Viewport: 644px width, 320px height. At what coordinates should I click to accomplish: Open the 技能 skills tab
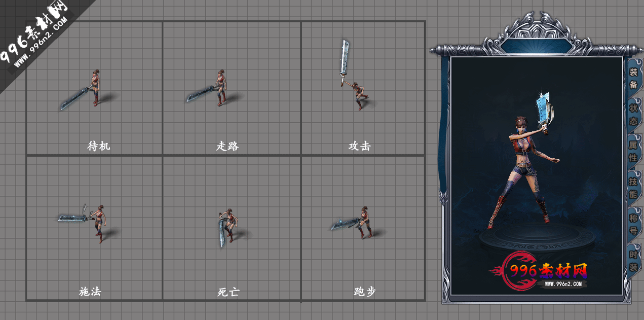click(633, 188)
